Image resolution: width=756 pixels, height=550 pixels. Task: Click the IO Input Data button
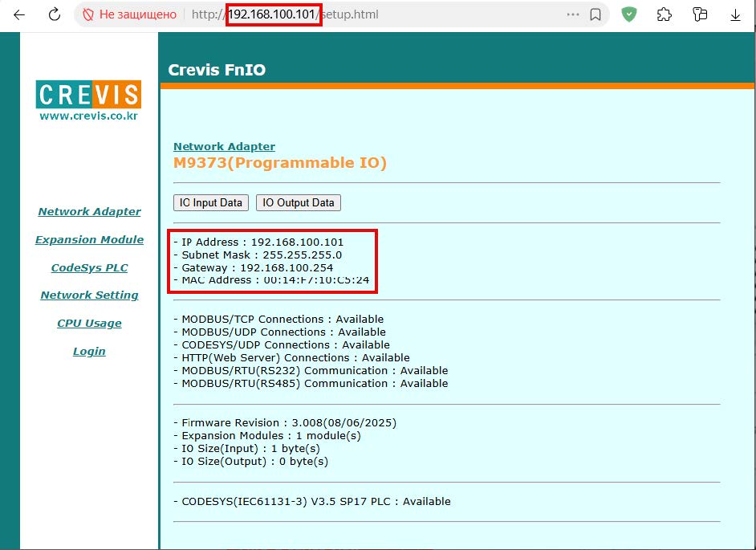pos(211,202)
